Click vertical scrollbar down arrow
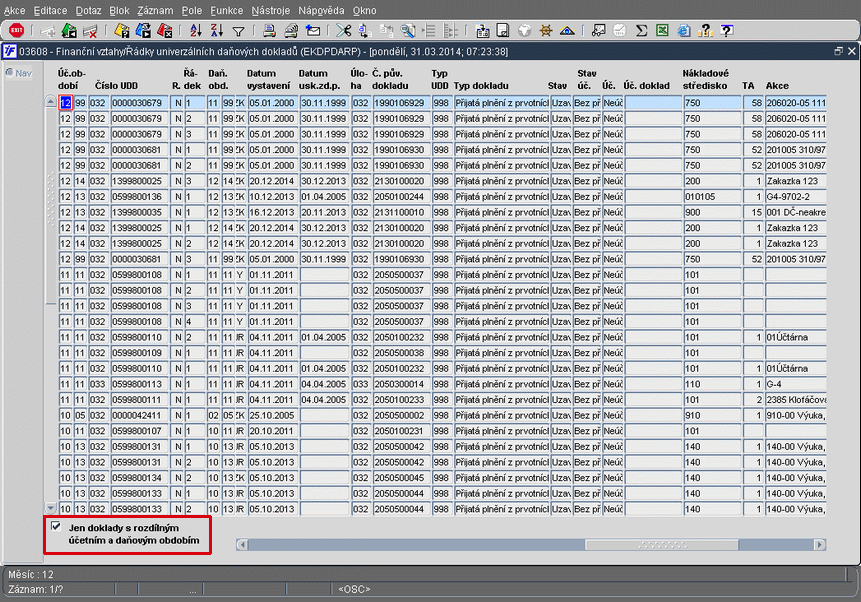This screenshot has width=861, height=602. pos(51,508)
